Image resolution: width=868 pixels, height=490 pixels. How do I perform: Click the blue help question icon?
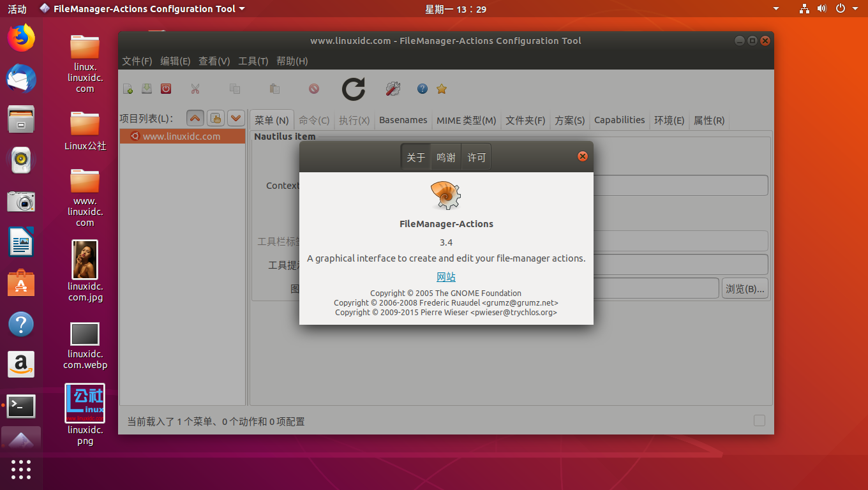click(x=423, y=89)
